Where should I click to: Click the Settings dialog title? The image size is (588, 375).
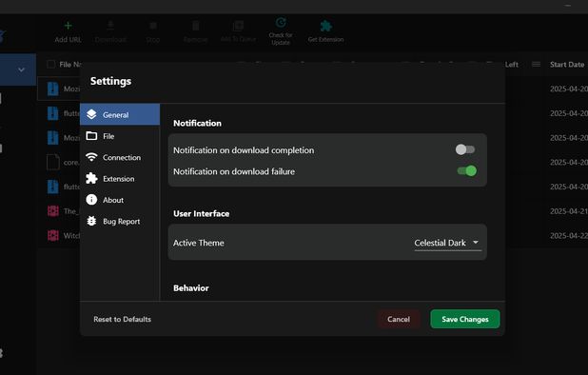110,81
